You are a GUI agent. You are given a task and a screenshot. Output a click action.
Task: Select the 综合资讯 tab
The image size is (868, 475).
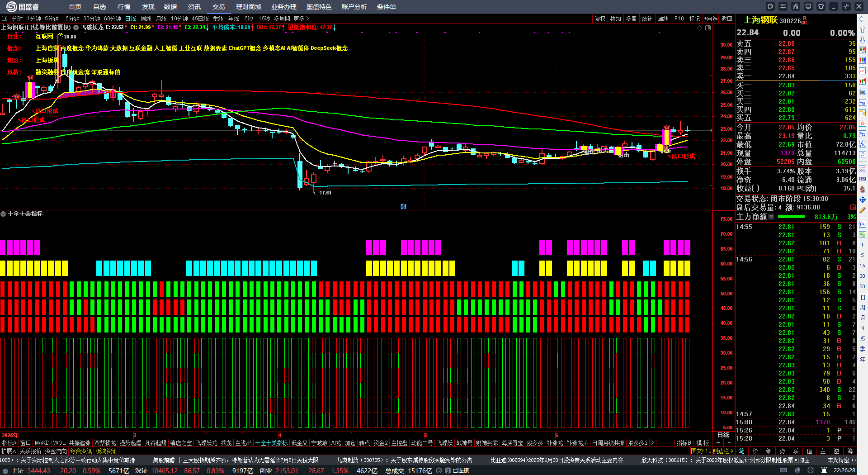pos(81,451)
